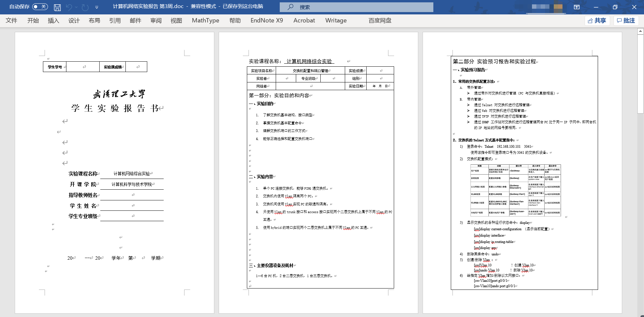Expand the Undo history dropdown arrow
Screen dimensions: 644x317
point(76,7)
